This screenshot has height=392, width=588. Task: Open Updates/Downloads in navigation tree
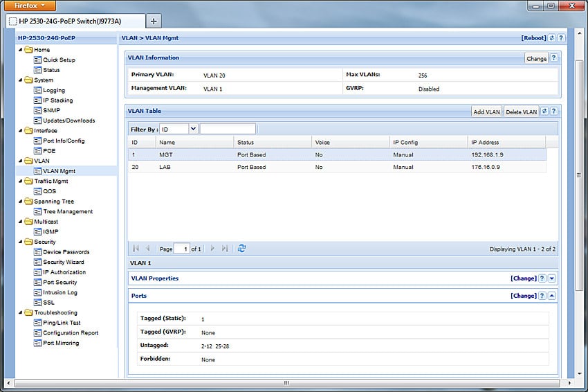point(69,121)
